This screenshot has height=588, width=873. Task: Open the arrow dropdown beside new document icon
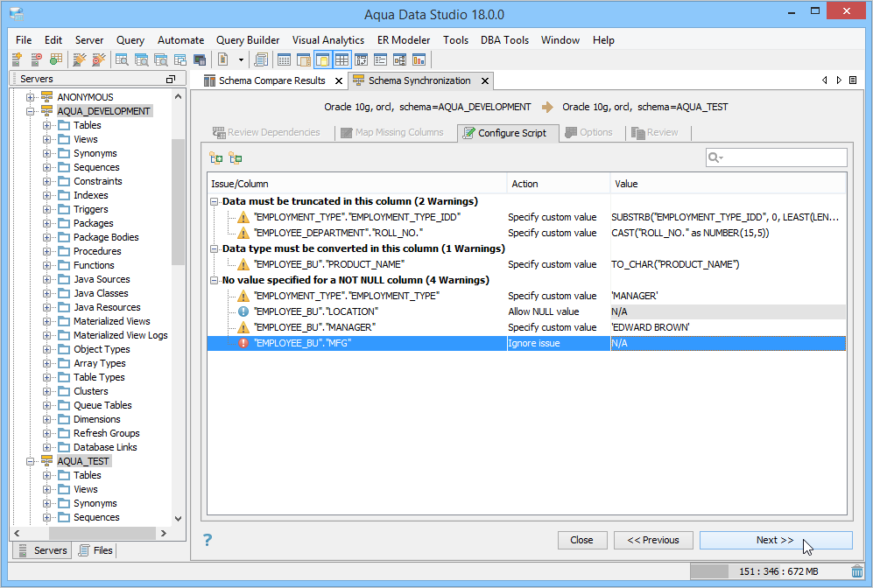(241, 59)
